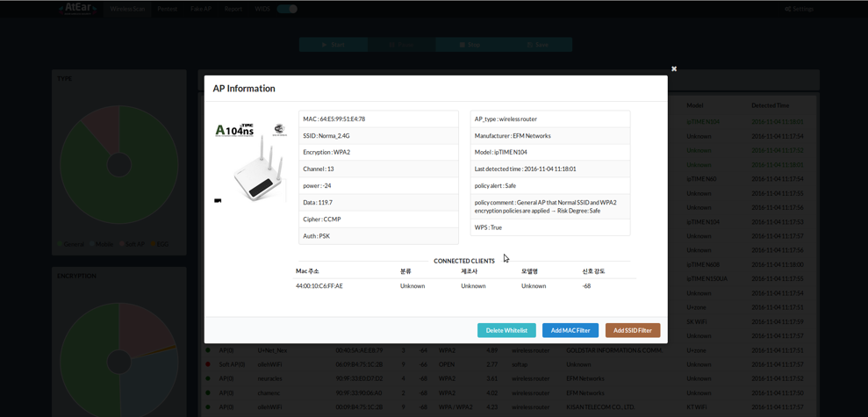Open the Pentest tab

pos(167,10)
